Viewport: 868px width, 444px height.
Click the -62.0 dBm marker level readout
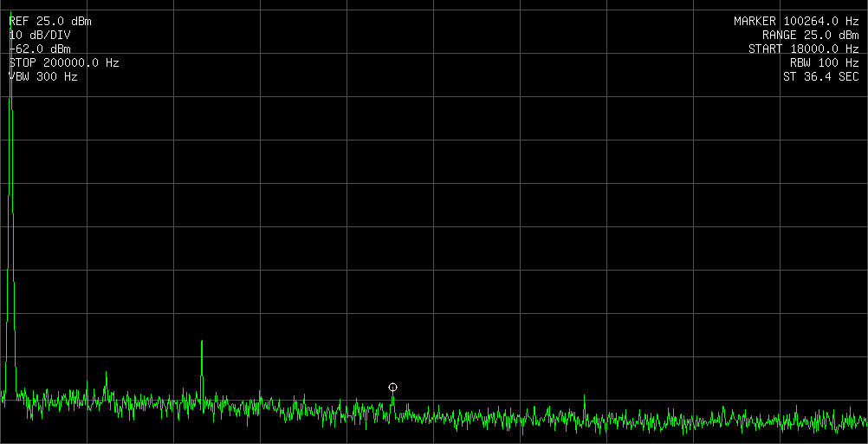40,49
